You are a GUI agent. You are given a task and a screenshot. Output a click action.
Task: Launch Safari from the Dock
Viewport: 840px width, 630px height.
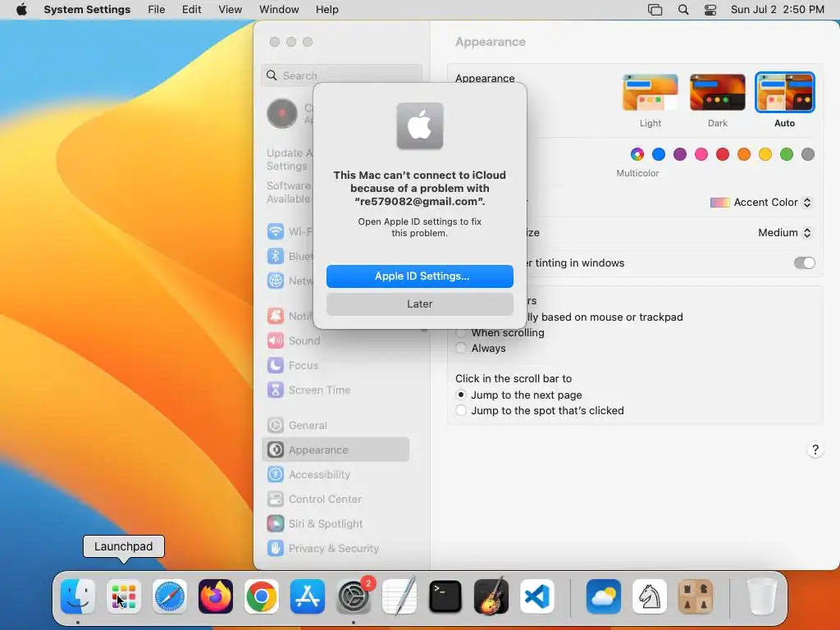(x=170, y=596)
